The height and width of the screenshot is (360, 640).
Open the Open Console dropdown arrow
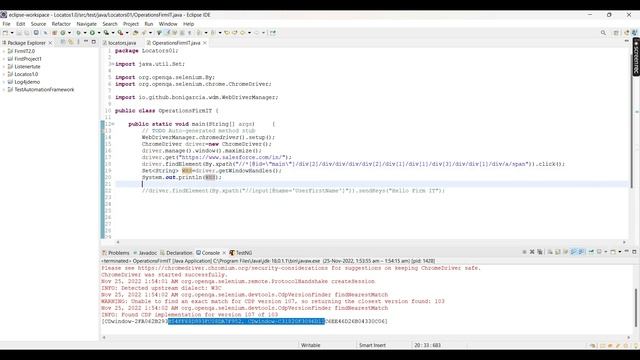(x=620, y=252)
